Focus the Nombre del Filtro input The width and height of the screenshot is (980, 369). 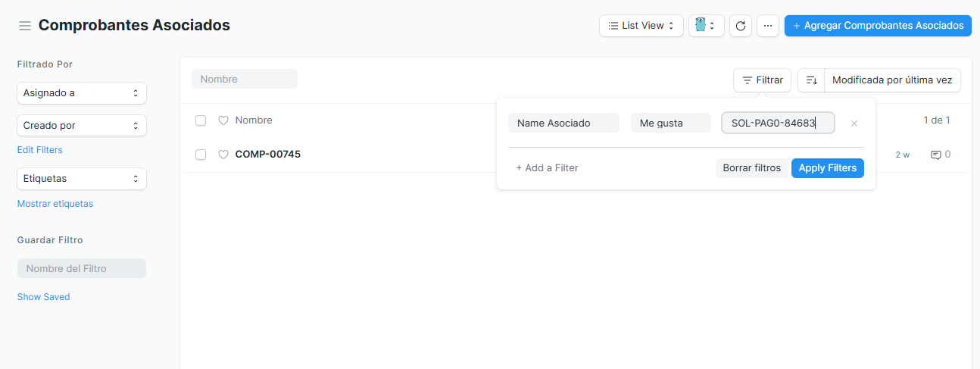coord(81,268)
